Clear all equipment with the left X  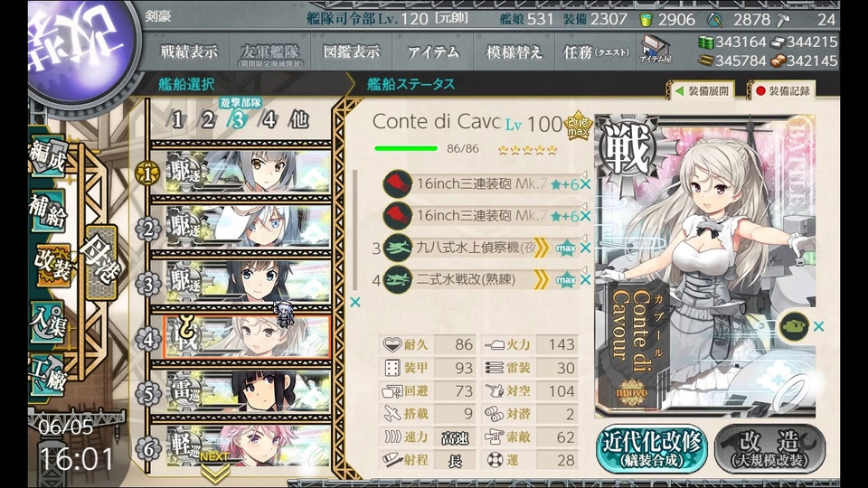[354, 302]
